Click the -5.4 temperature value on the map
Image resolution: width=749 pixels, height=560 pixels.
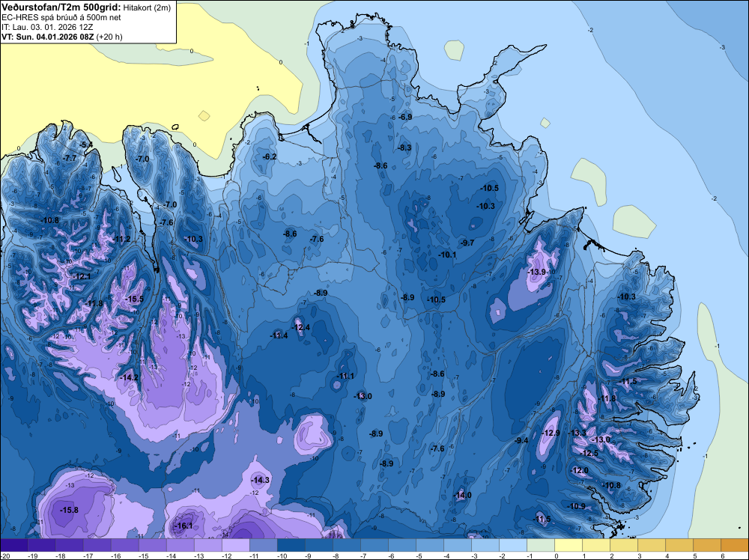[x=86, y=144]
